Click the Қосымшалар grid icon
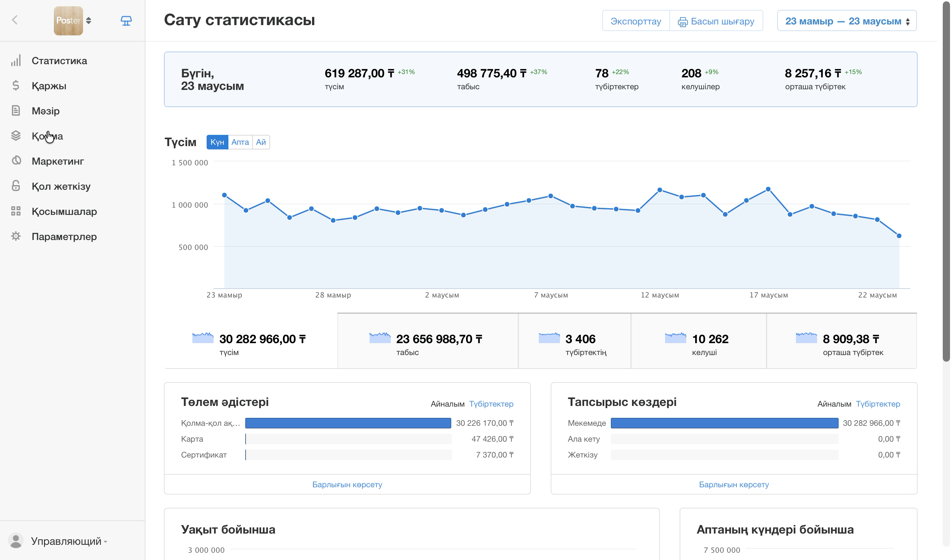The width and height of the screenshot is (952, 560). click(x=16, y=211)
